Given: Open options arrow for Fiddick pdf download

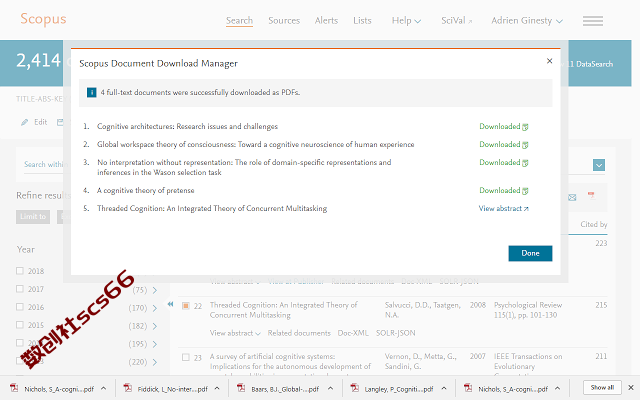Looking at the screenshot, I should point(217,389).
